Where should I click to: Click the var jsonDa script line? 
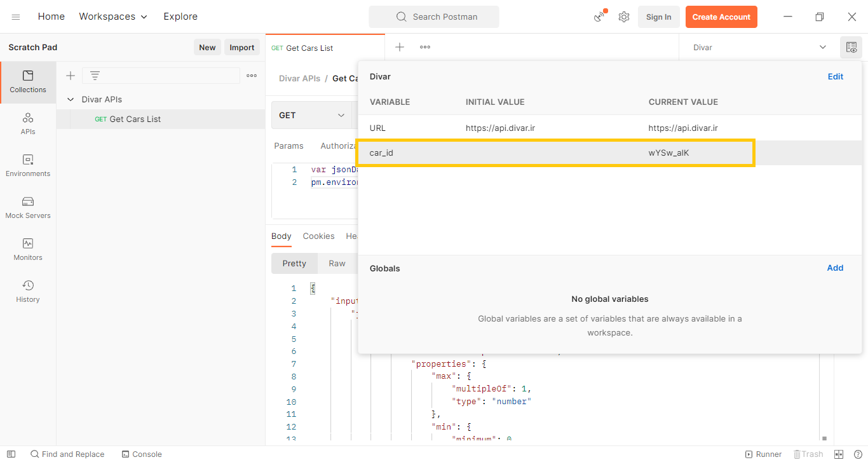(x=336, y=170)
